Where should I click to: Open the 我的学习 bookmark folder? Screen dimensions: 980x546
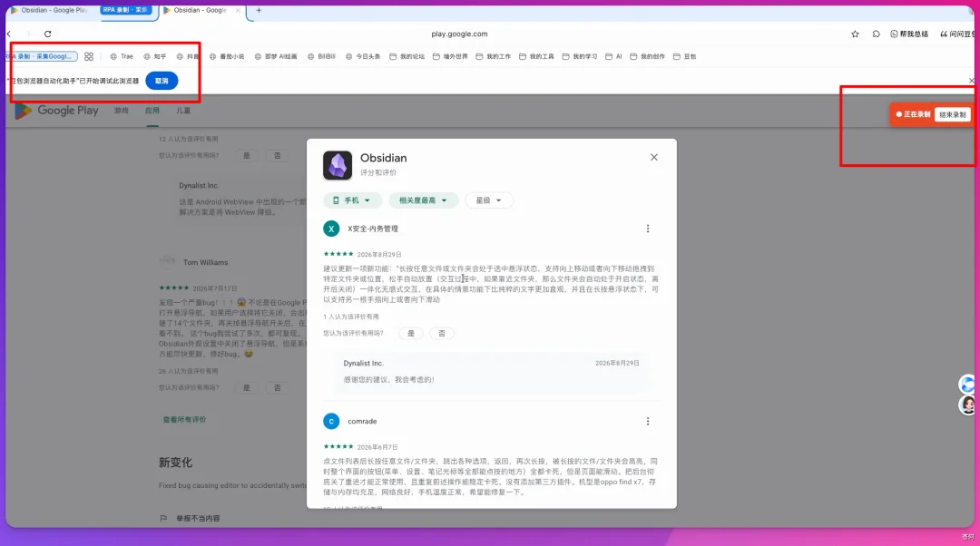click(579, 56)
